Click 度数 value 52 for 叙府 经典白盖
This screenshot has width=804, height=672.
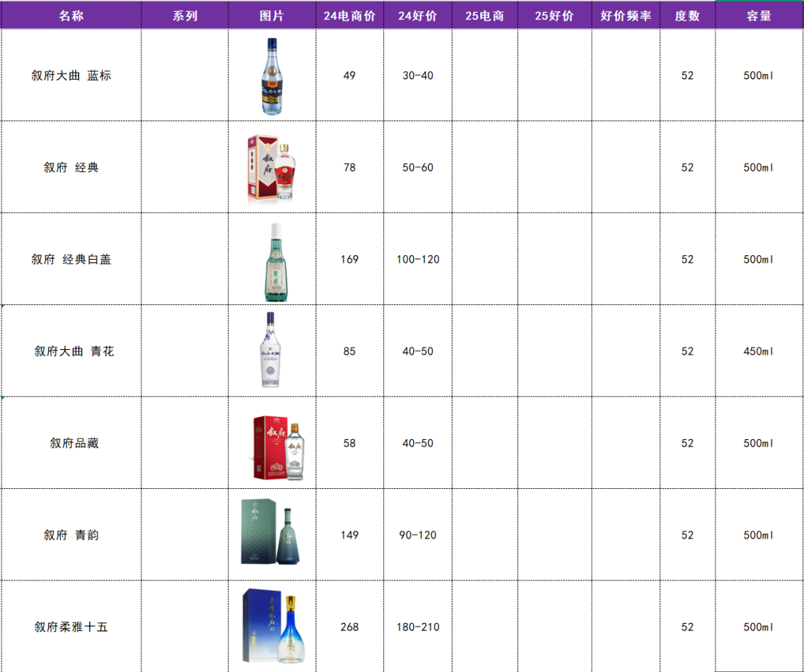click(x=688, y=259)
